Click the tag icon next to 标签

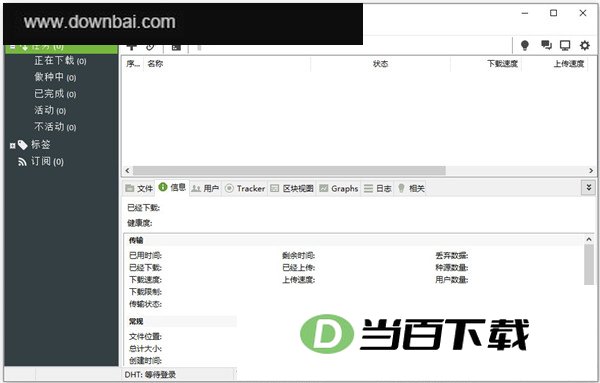(23, 145)
